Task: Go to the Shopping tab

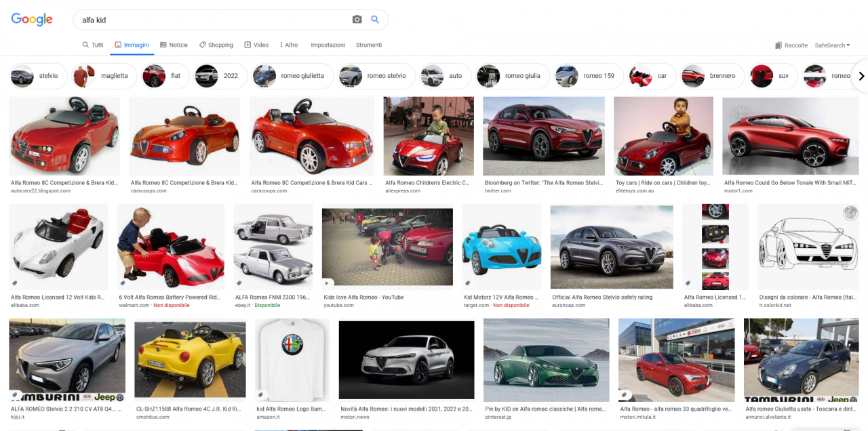Action: (216, 45)
